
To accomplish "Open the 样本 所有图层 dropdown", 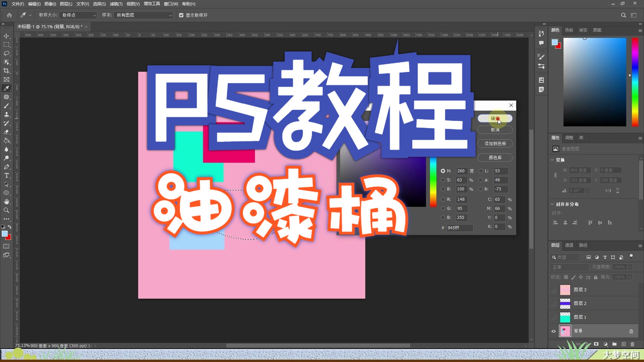I will click(x=144, y=15).
